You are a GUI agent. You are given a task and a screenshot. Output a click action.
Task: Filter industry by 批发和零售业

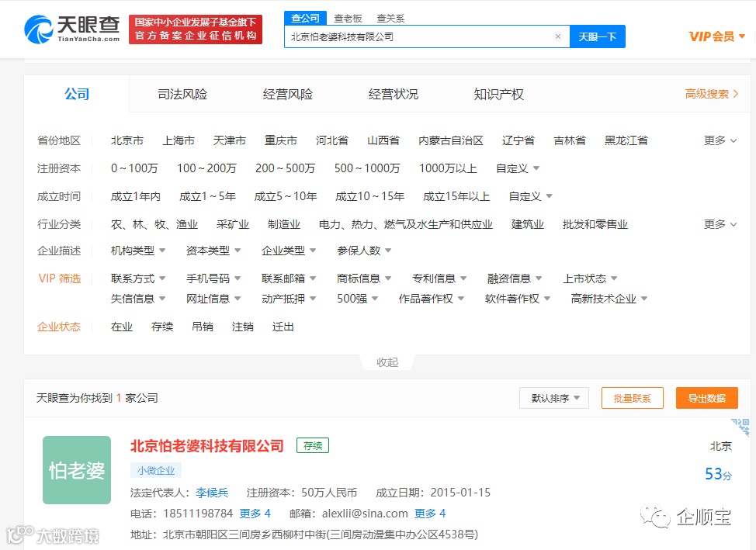point(595,224)
